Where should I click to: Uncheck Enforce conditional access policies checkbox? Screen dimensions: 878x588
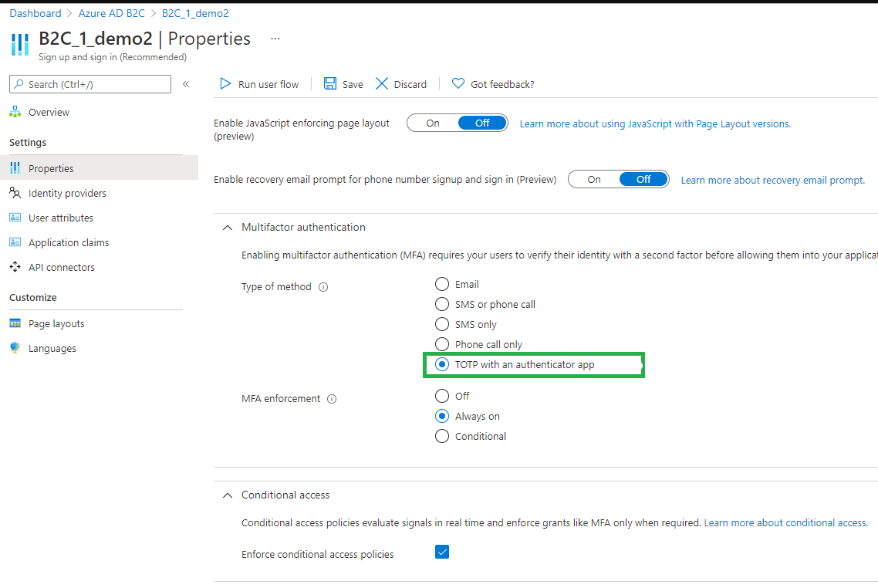(x=442, y=552)
